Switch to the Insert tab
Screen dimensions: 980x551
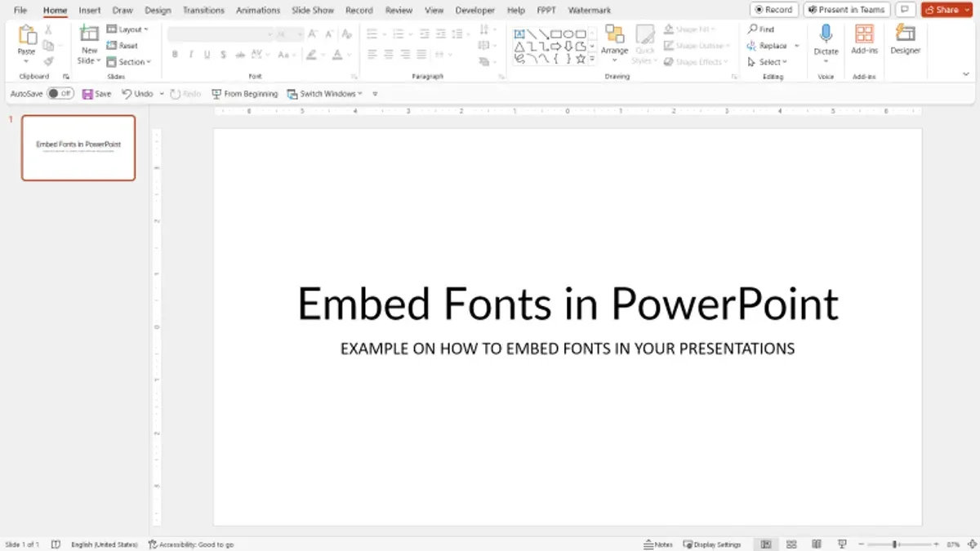(90, 11)
